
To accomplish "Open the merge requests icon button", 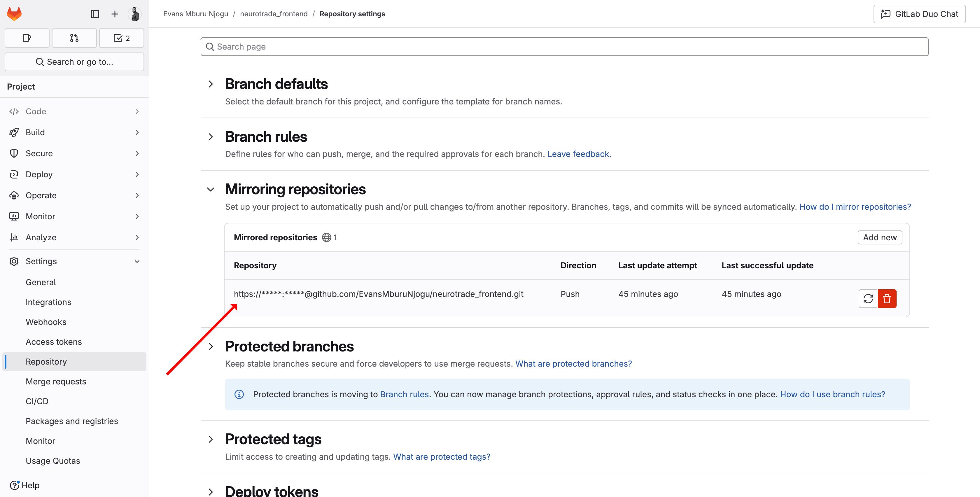I will [x=74, y=38].
